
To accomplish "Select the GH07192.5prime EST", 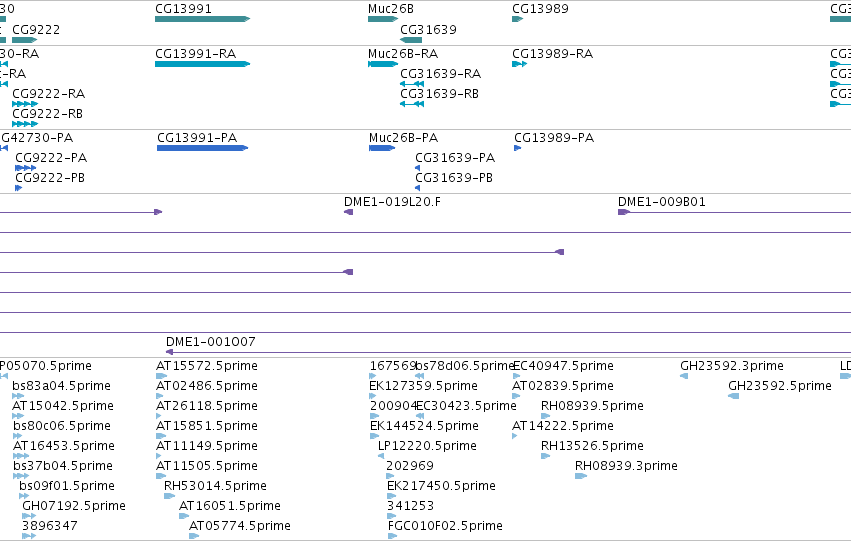I will click(x=29, y=516).
